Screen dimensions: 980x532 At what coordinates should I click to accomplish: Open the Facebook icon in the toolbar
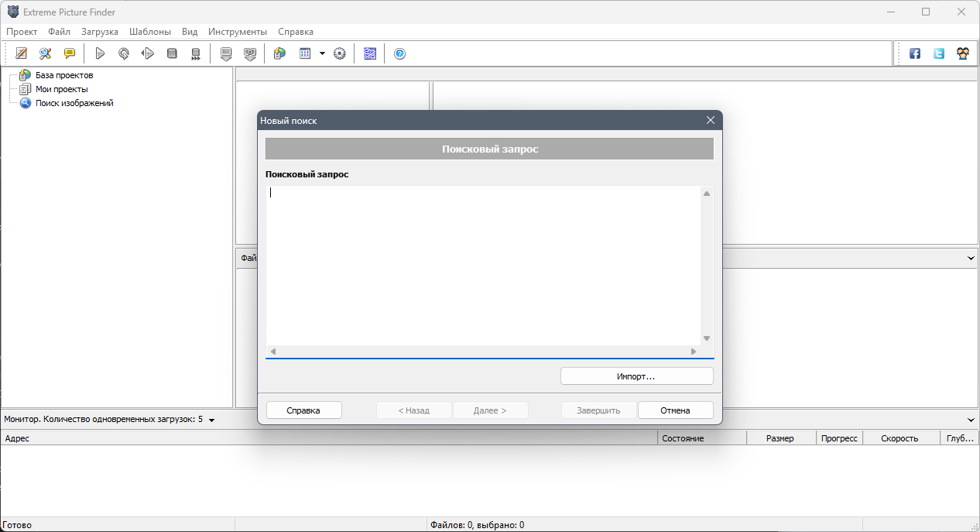tap(914, 53)
